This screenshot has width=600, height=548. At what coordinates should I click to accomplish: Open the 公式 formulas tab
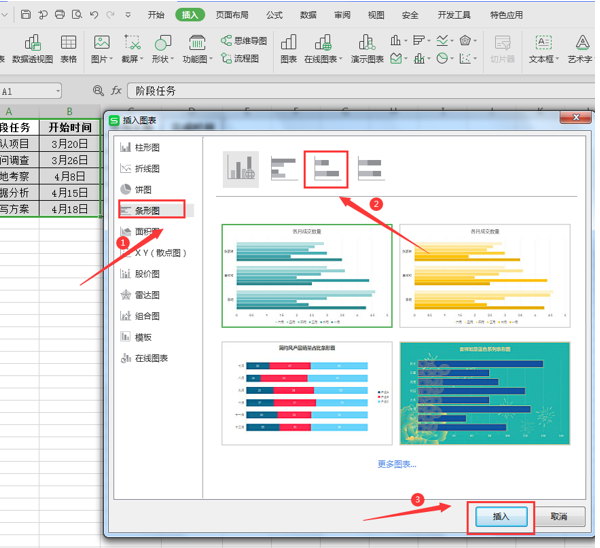click(274, 15)
